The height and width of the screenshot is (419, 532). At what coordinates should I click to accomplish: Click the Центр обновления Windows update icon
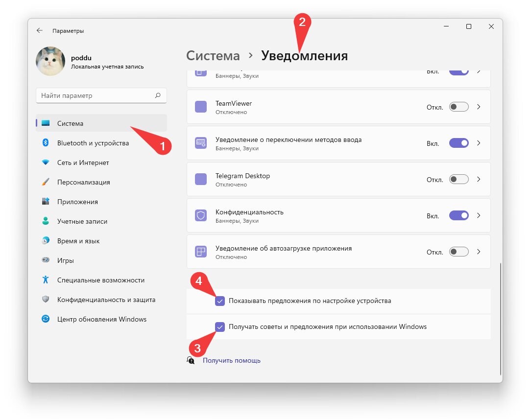click(x=46, y=319)
